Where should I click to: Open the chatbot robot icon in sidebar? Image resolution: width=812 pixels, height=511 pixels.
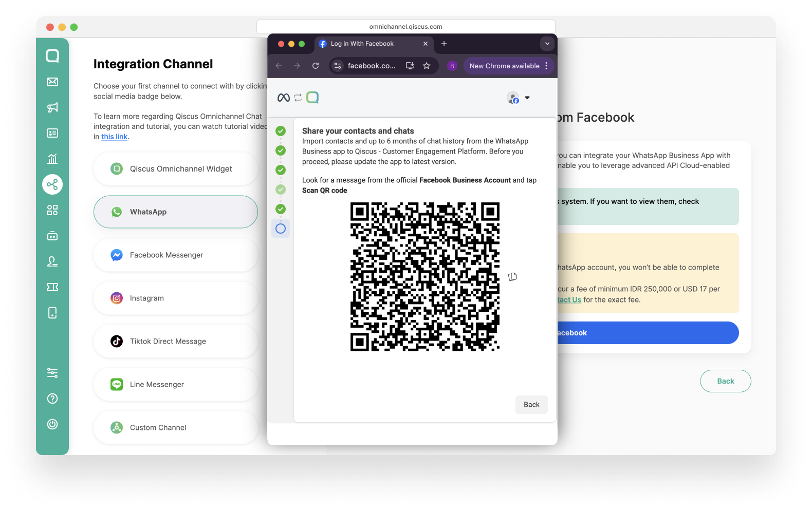tap(52, 236)
